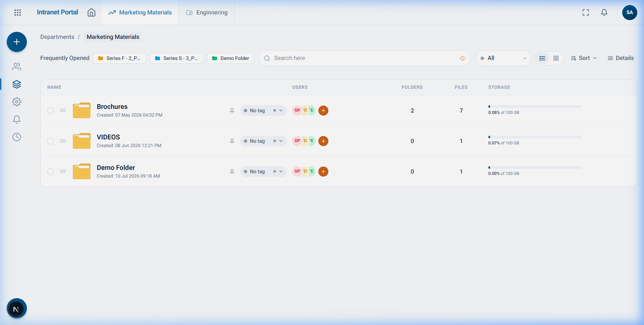Click the NAME column header
The width and height of the screenshot is (644, 325).
(54, 87)
